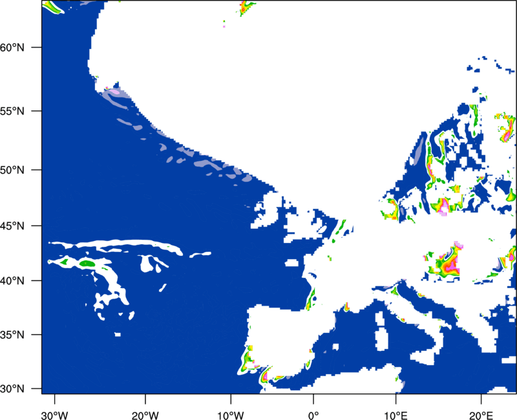Screen dimensions: 517x420
Task: Click the 10°E longitude label
Action: (x=396, y=415)
